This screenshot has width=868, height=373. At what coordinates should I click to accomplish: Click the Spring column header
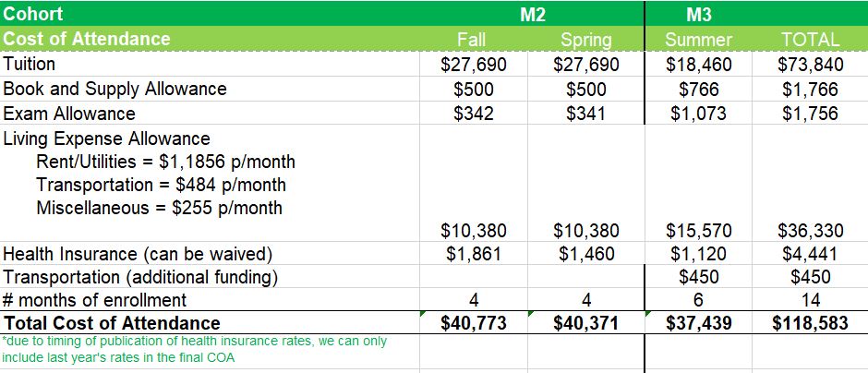[x=585, y=40]
